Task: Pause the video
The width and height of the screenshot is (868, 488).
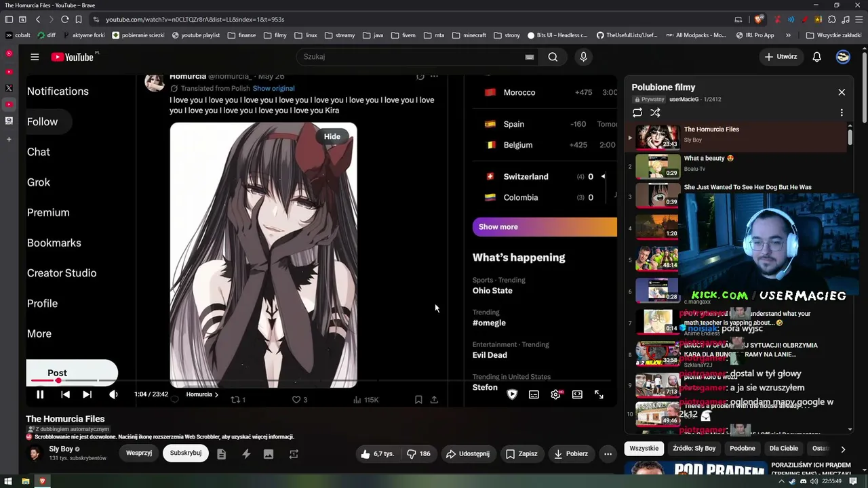Action: 40,394
